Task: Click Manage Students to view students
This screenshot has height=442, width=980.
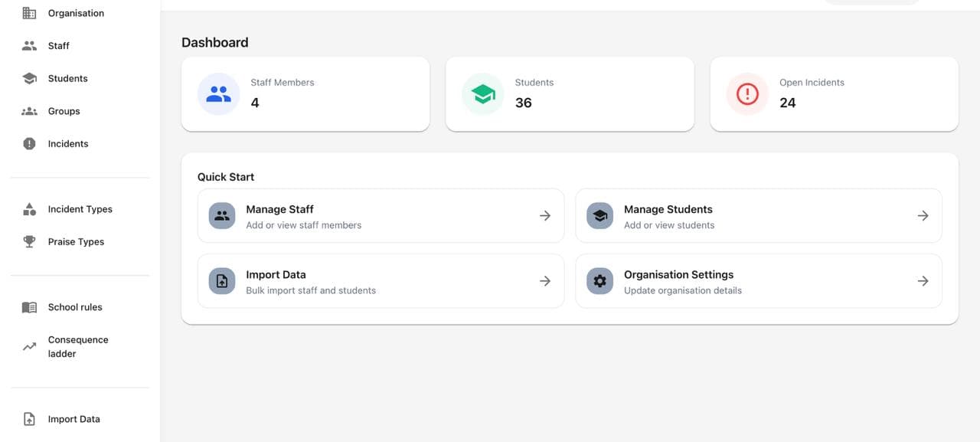Action: [x=667, y=208]
